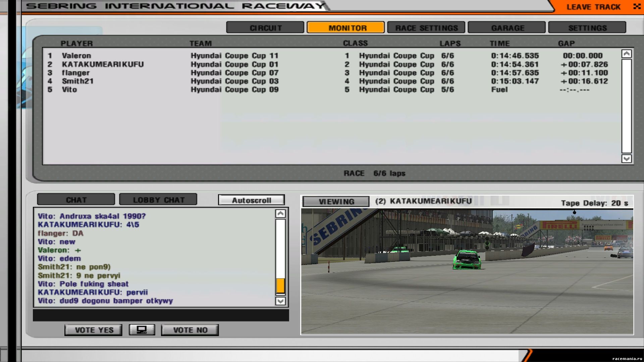Click the results list scrollbar track

coord(626,106)
